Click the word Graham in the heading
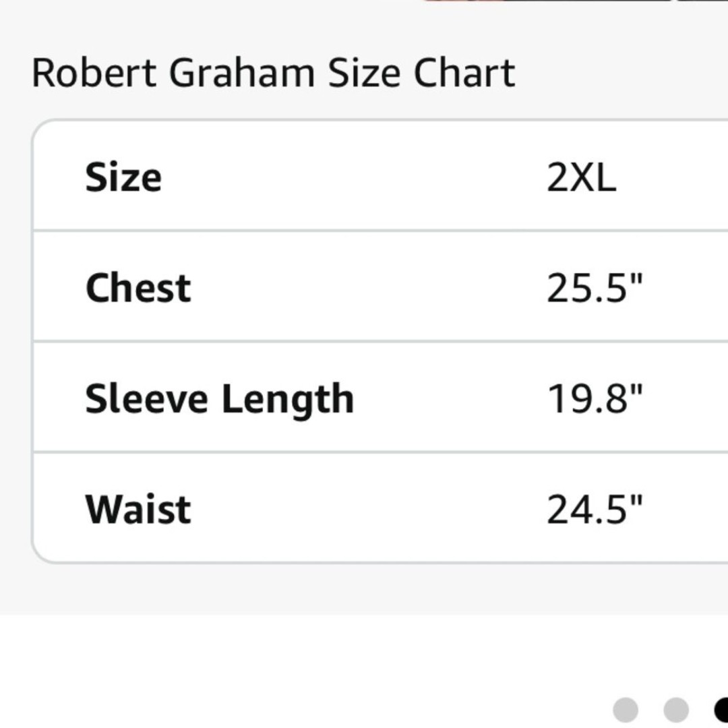 [242, 73]
